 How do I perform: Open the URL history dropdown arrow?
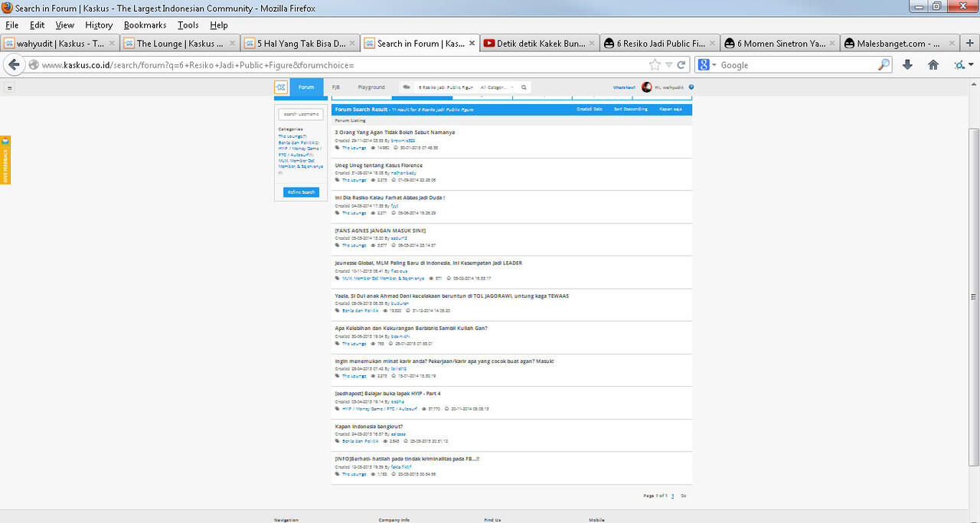tap(669, 65)
